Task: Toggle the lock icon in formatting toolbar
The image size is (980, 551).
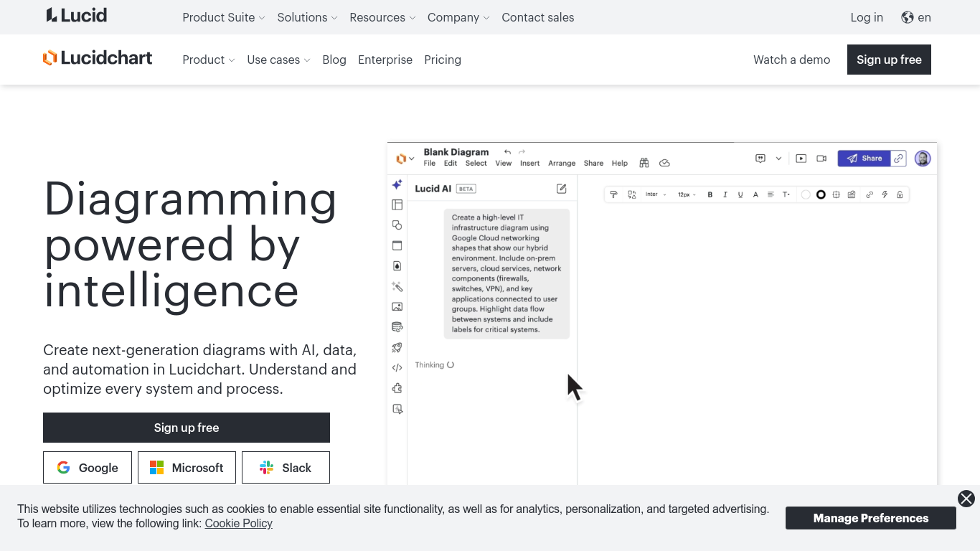Action: pos(900,194)
